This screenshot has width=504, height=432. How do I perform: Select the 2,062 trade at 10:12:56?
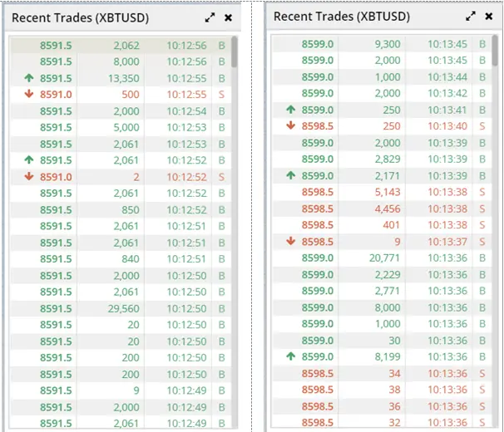(121, 46)
